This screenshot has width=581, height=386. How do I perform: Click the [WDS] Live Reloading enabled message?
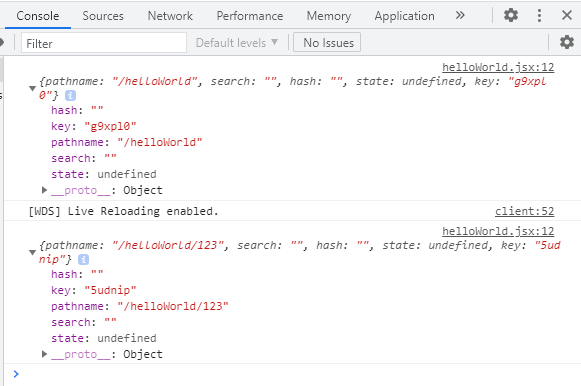pos(123,211)
